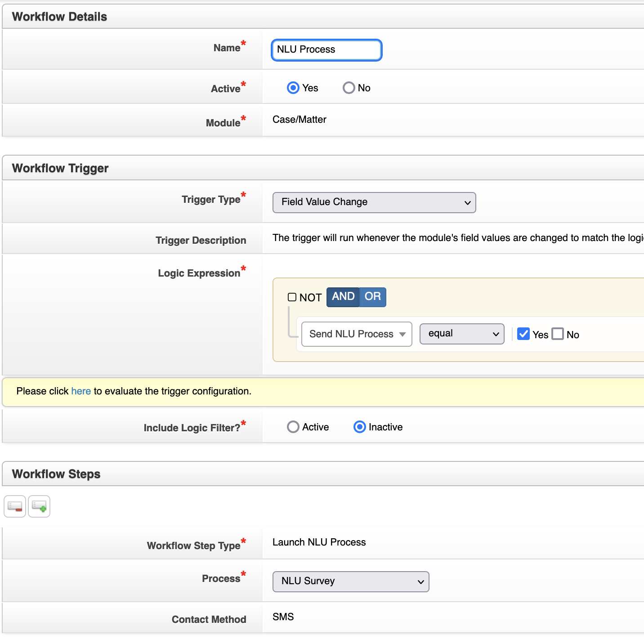644x644 pixels.
Task: Open the NLU Survey process dropdown
Action: coord(351,581)
